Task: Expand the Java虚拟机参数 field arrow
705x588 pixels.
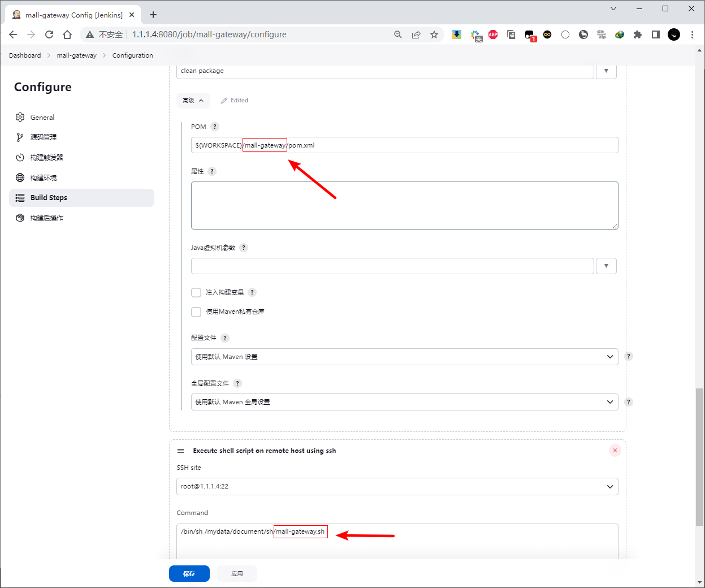Action: (x=606, y=266)
